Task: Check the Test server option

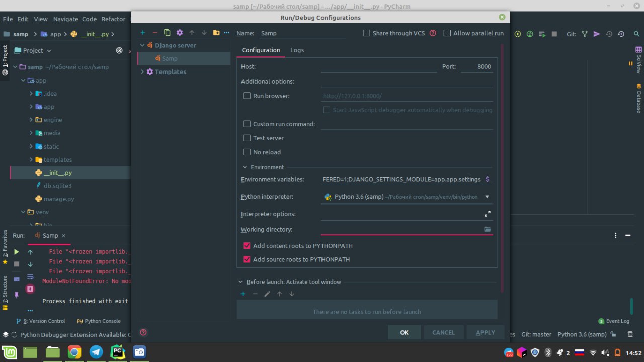Action: (x=247, y=138)
